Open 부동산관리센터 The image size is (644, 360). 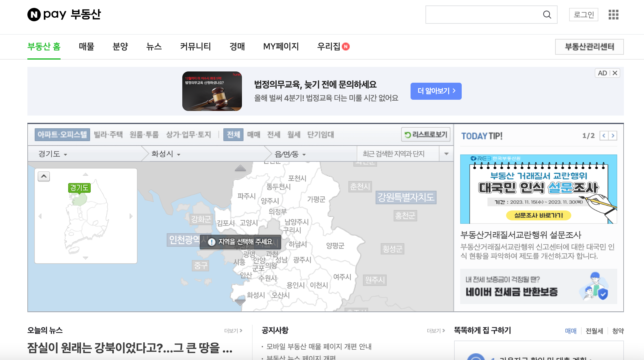(589, 47)
